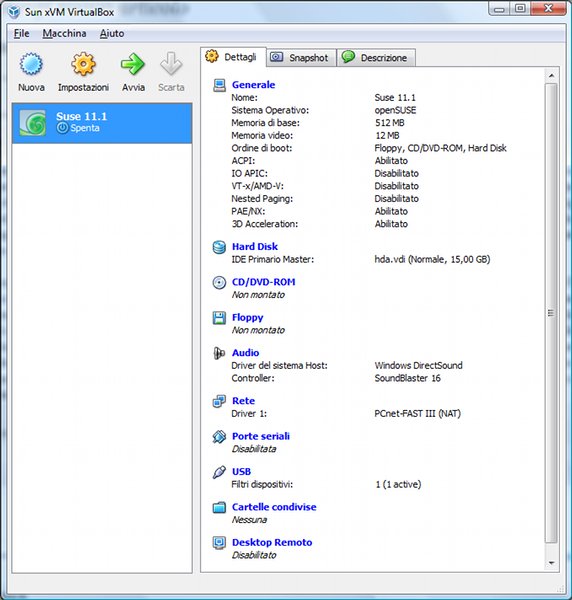Click the 'Windows DirectSound' value
The width and height of the screenshot is (572, 600).
[x=419, y=365]
